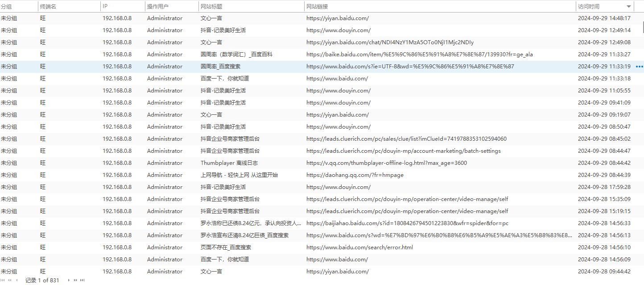The image size is (644, 285).
Task: Select time 2024-09-28 14:56:13
Action: click(x=604, y=235)
